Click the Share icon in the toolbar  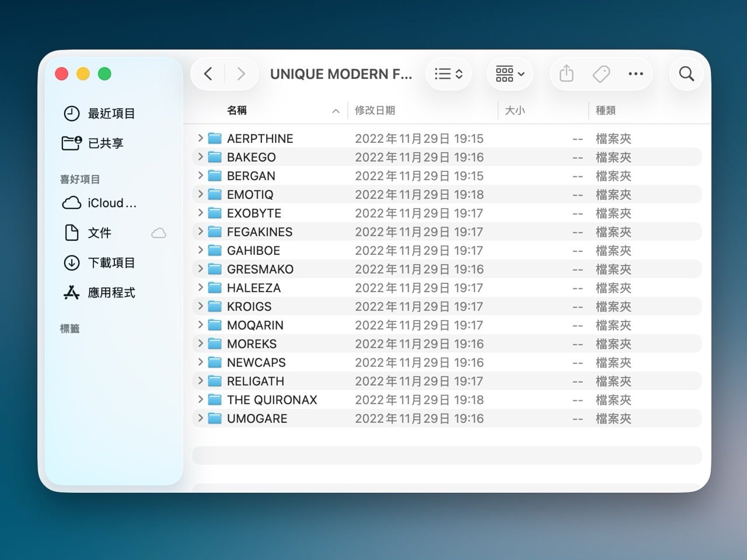566,73
